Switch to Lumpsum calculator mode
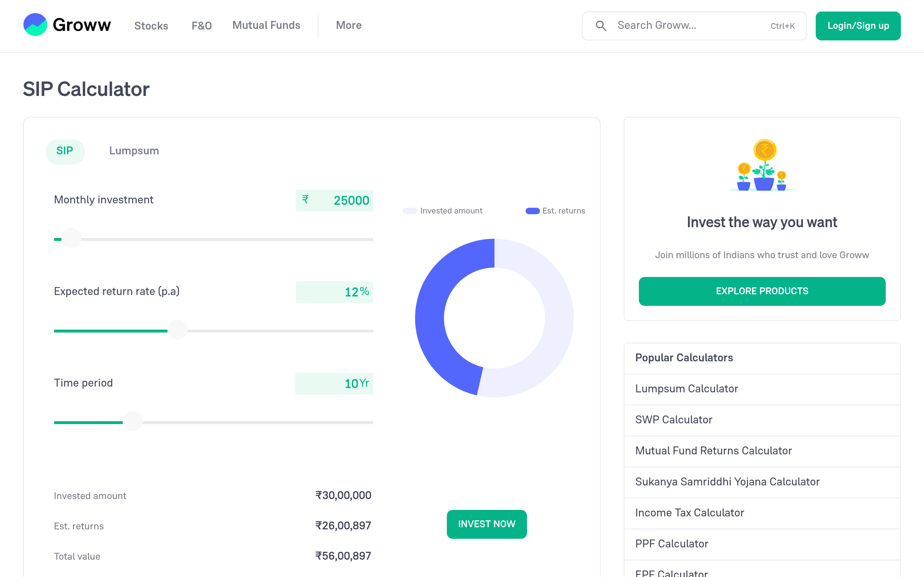This screenshot has height=577, width=924. (134, 151)
